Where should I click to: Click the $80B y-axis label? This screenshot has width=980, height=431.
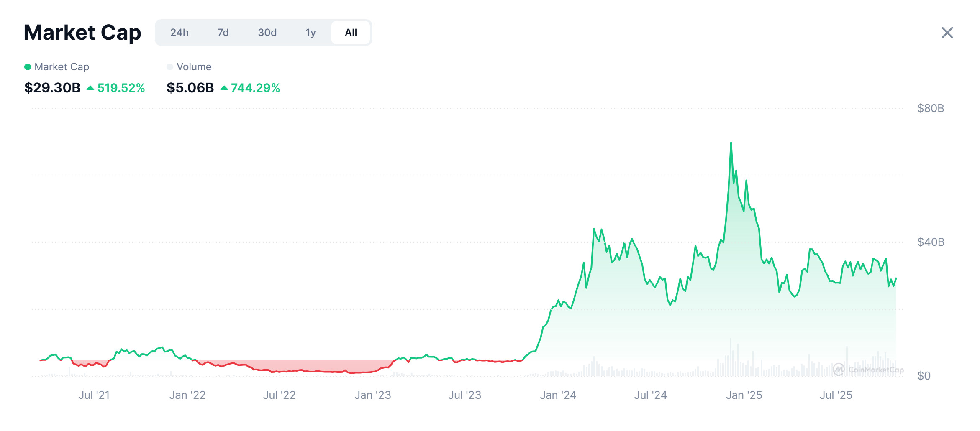(x=930, y=109)
